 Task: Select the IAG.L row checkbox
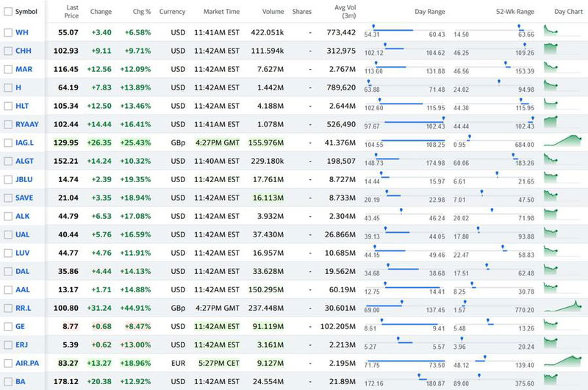tap(8, 142)
